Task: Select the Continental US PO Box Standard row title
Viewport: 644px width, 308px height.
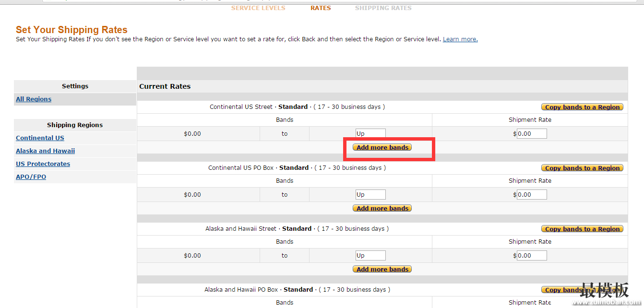Action: tap(297, 168)
